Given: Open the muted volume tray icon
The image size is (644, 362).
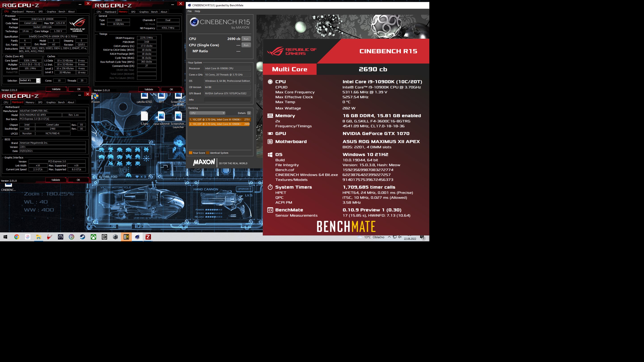Looking at the screenshot, I should 400,237.
